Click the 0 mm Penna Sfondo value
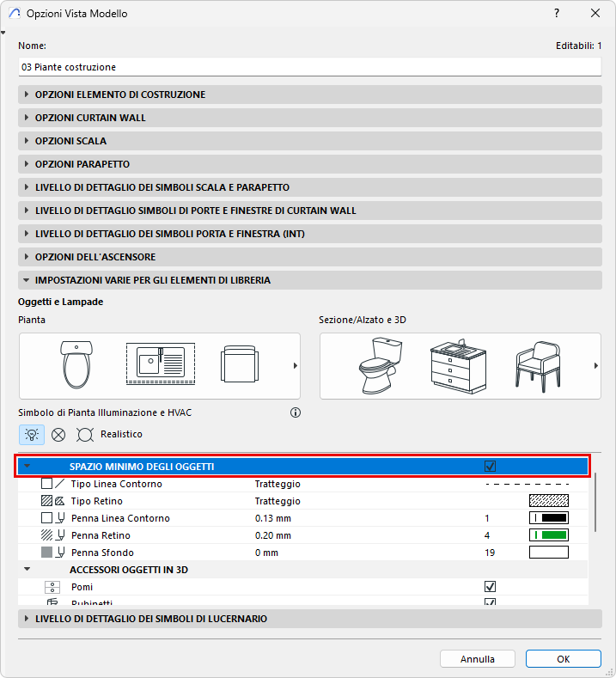The width and height of the screenshot is (616, 678). [x=266, y=553]
